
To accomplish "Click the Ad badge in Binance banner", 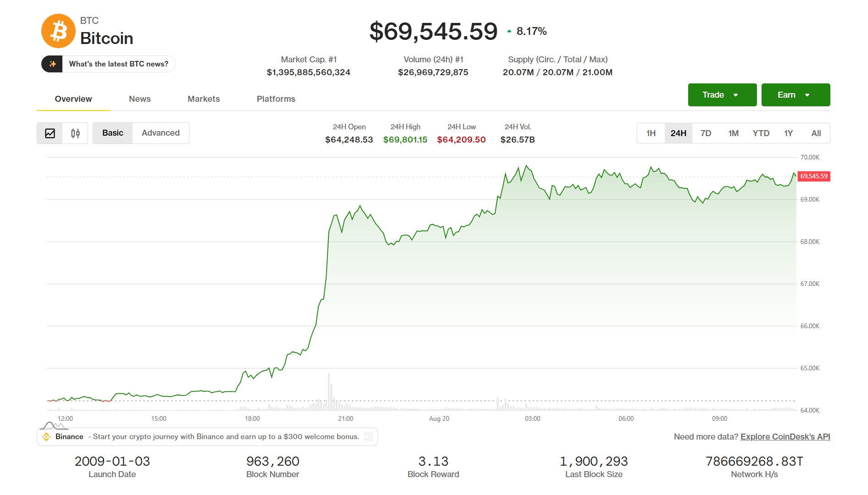I will 368,437.
